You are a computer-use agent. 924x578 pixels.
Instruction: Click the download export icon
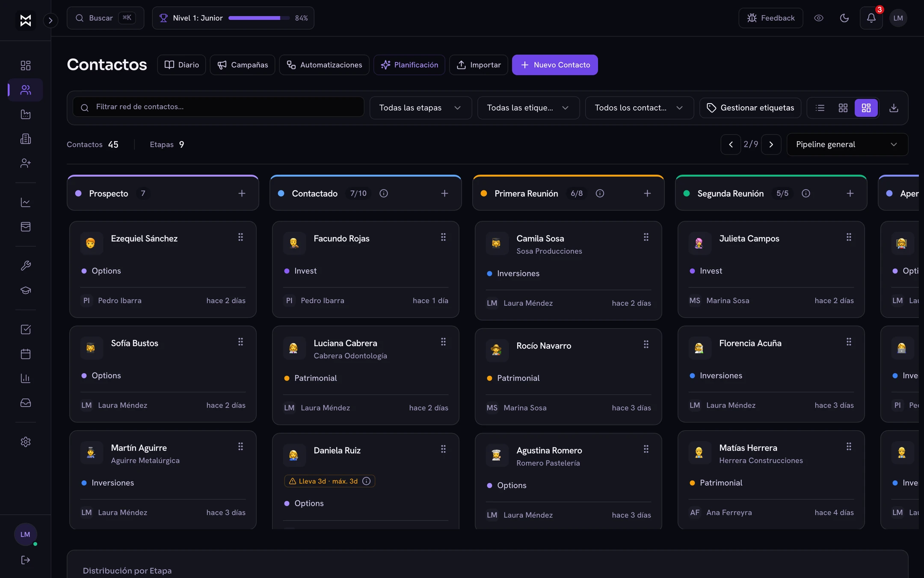894,108
